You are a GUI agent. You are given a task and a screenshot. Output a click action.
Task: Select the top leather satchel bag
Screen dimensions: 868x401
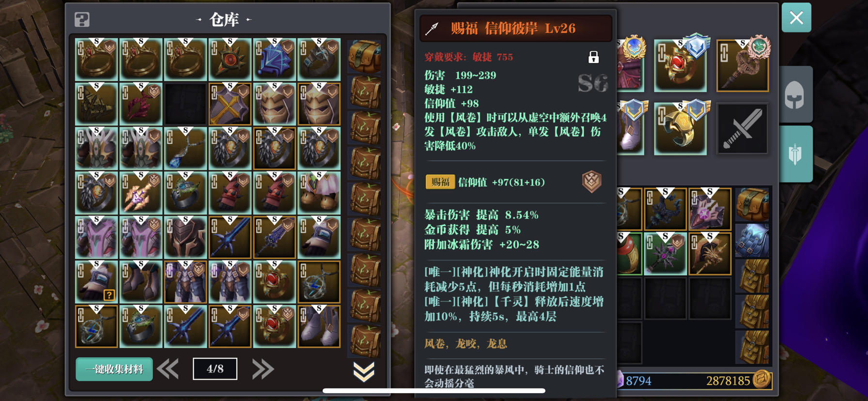pos(364,57)
